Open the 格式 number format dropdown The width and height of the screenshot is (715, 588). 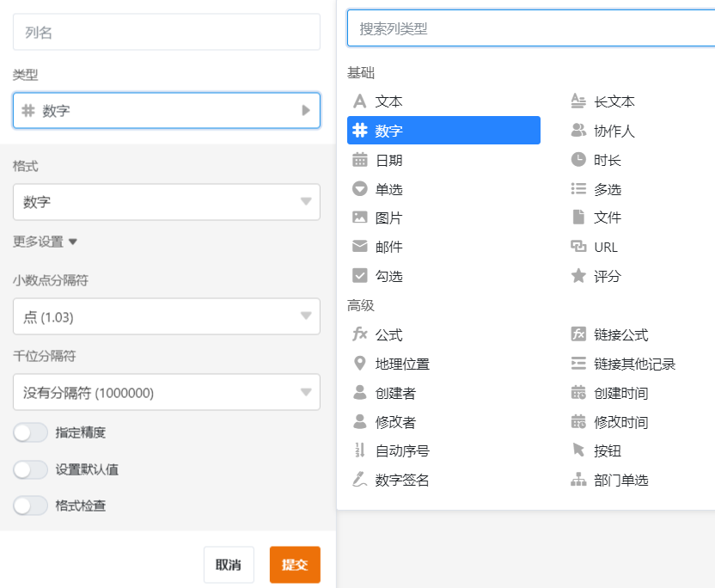[x=167, y=202]
